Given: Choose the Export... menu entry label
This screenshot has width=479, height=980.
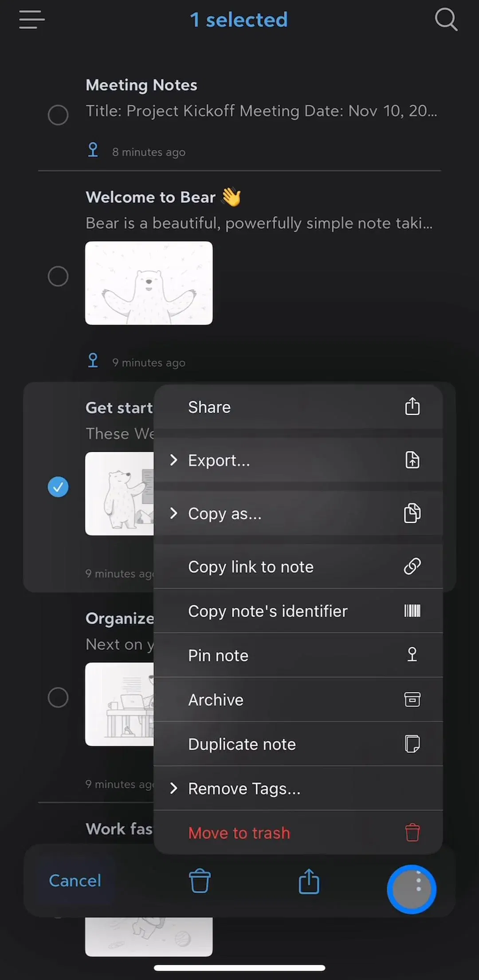Looking at the screenshot, I should (219, 461).
